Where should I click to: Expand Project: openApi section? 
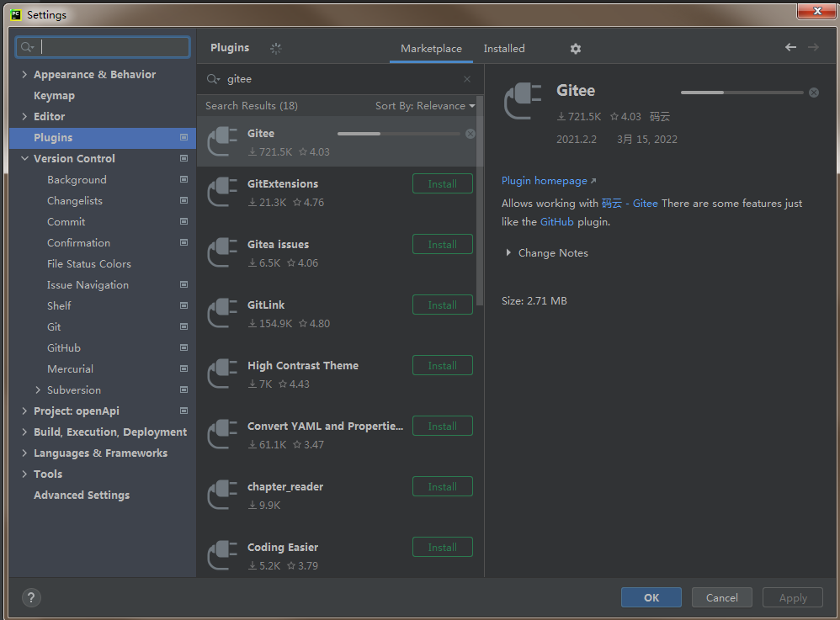pyautogui.click(x=24, y=411)
